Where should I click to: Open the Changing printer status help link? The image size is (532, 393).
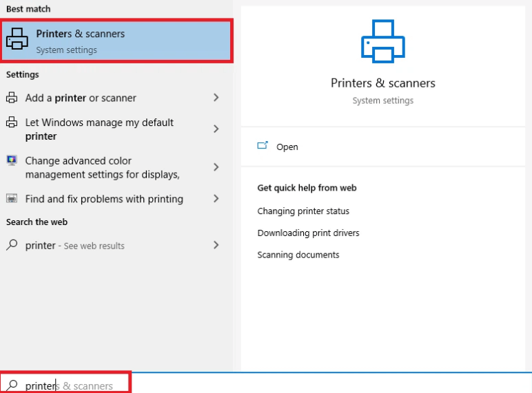[x=303, y=211]
